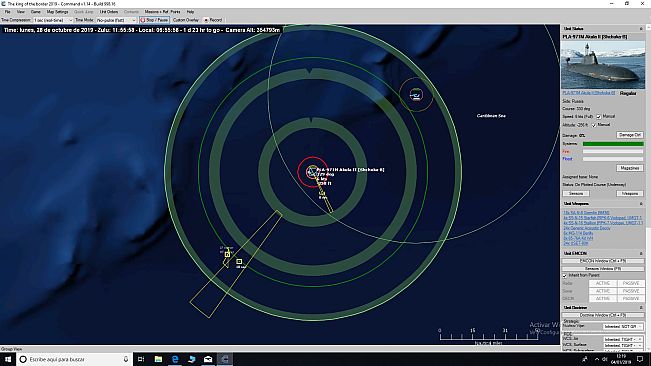Click the Cortana microphone icon
Viewport: 651px width, 366px height.
126,359
